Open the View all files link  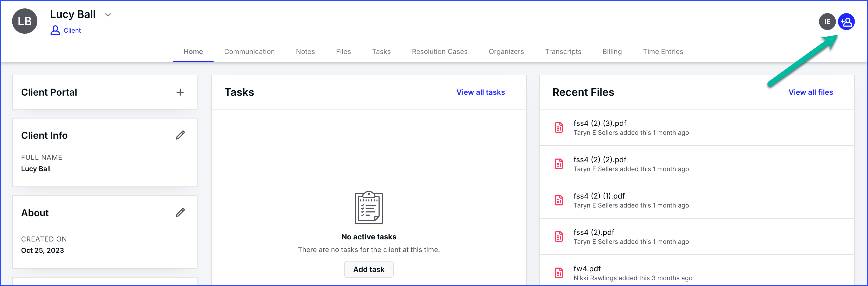[x=810, y=92]
